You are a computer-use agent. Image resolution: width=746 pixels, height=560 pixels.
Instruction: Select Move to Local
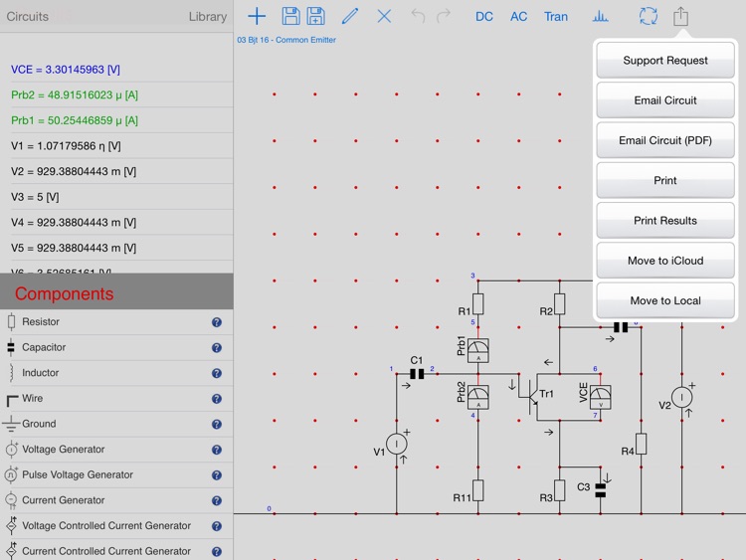pos(665,300)
